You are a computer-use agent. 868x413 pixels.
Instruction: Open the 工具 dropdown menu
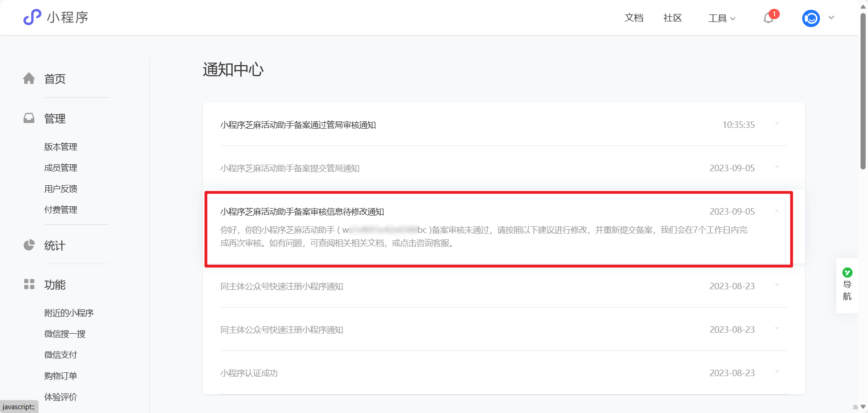pos(721,18)
